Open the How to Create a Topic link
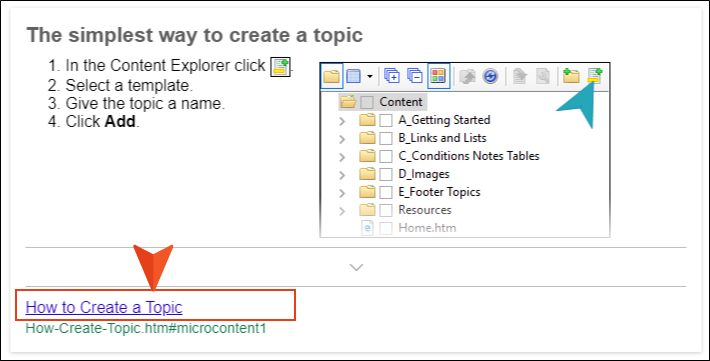Viewport: 710px width, 361px height. point(104,307)
